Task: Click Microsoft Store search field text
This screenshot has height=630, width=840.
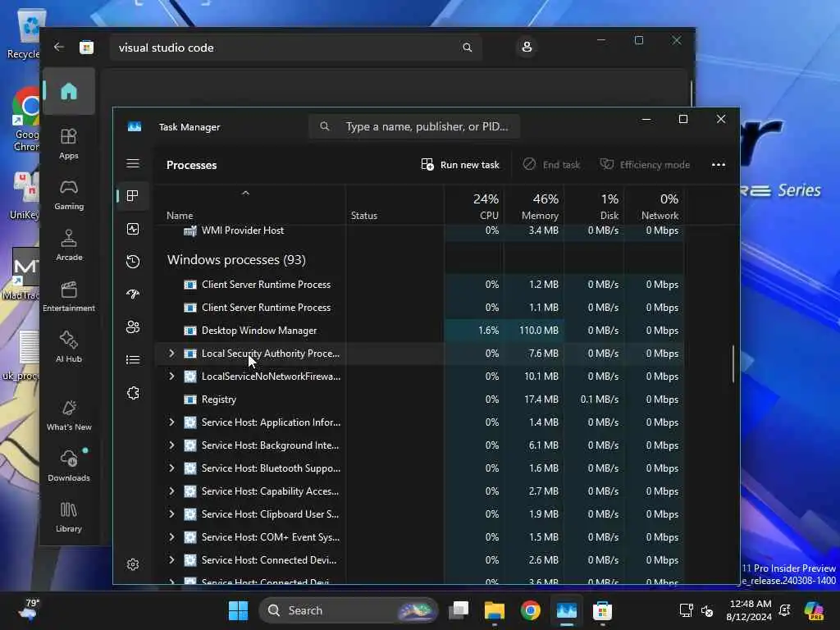Action: (x=166, y=48)
